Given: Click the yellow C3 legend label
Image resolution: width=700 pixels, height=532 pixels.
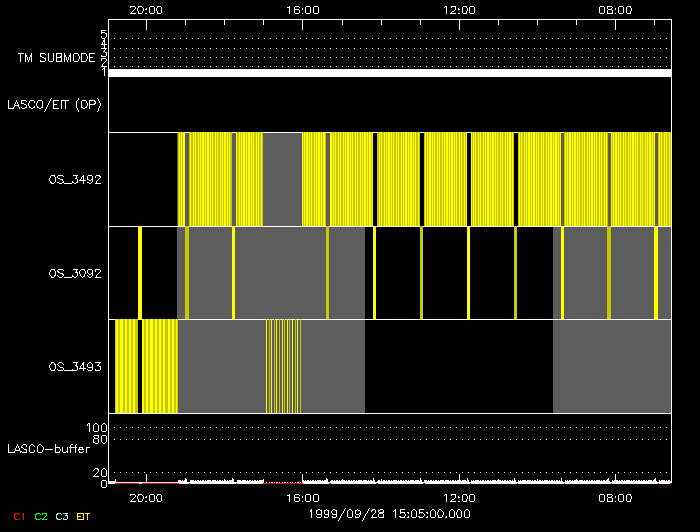Looking at the screenshot, I should tap(63, 516).
